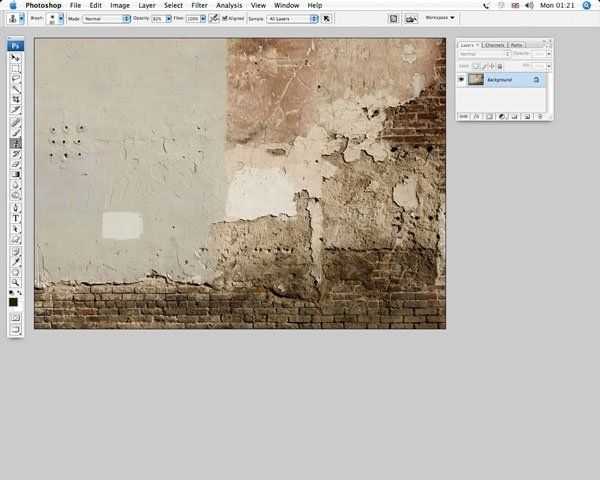Click the trash icon in Layers panel
This screenshot has width=600, height=480.
pos(542,117)
